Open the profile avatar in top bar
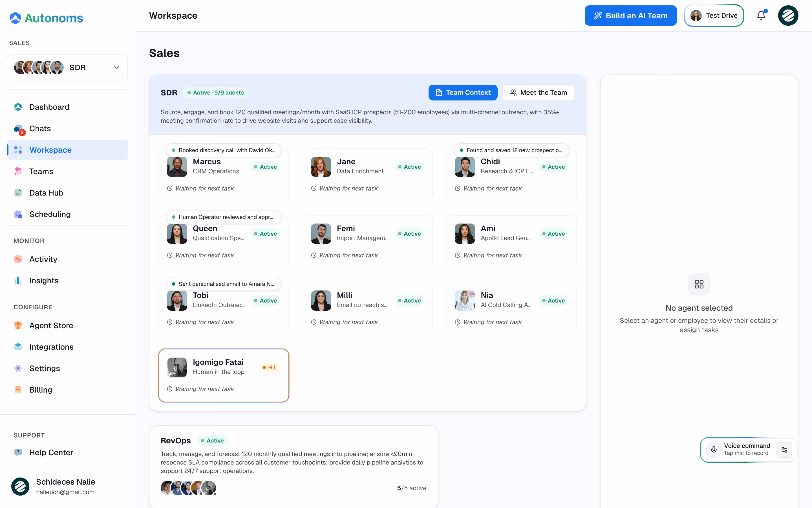The height and width of the screenshot is (508, 812). (x=788, y=16)
